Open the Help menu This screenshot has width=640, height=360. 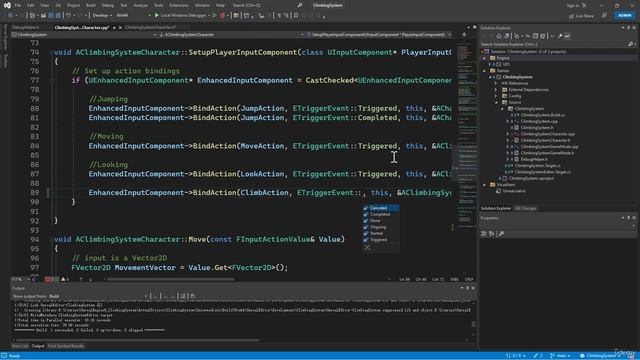pyautogui.click(x=220, y=5)
